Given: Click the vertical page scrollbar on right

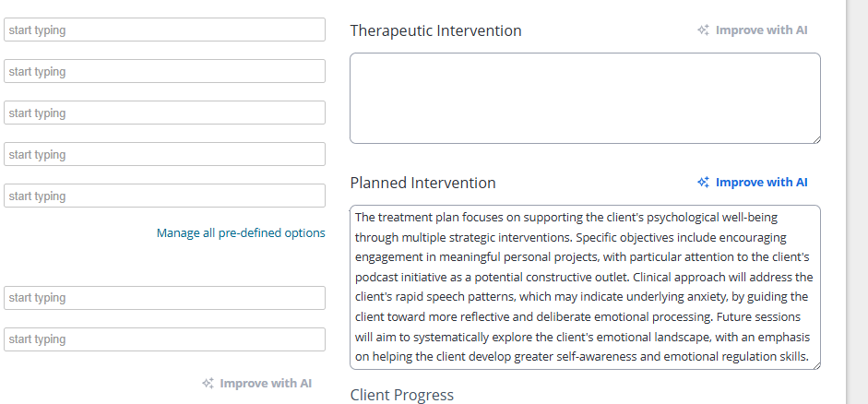Looking at the screenshot, I should click(x=856, y=202).
